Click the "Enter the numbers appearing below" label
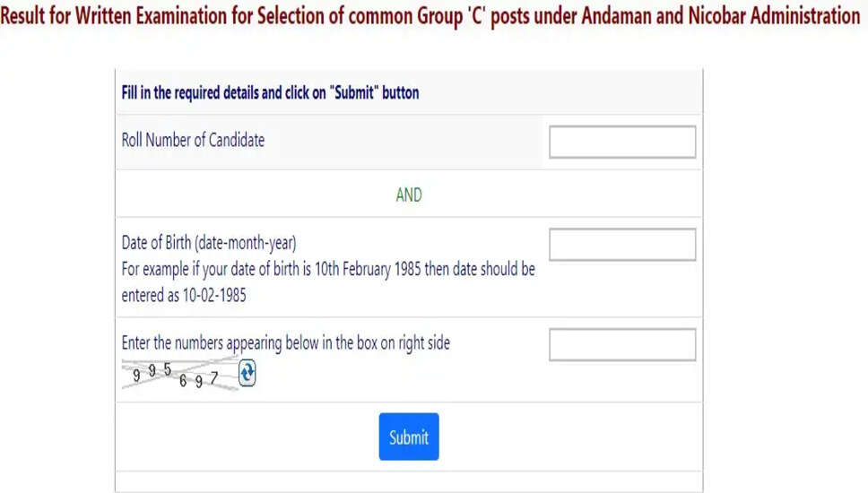 coord(285,342)
